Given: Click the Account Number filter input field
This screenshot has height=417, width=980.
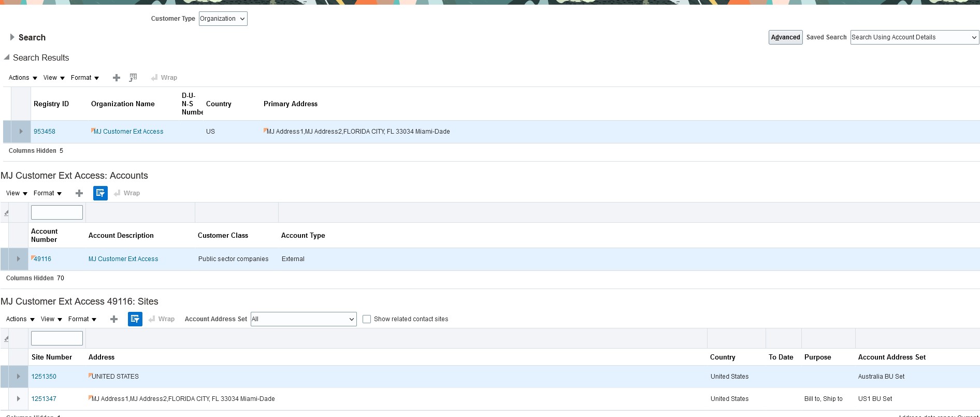Looking at the screenshot, I should coord(57,212).
